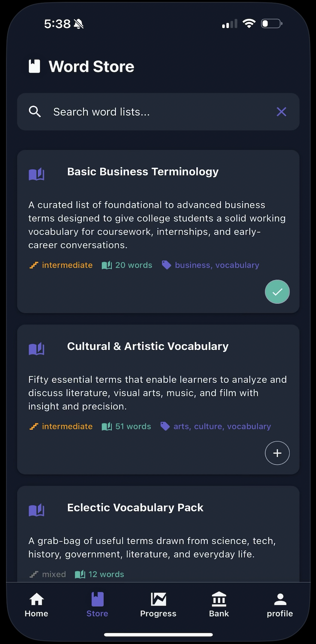Switch to the Progress tab
Viewport: 316px width, 644px height.
pyautogui.click(x=158, y=603)
